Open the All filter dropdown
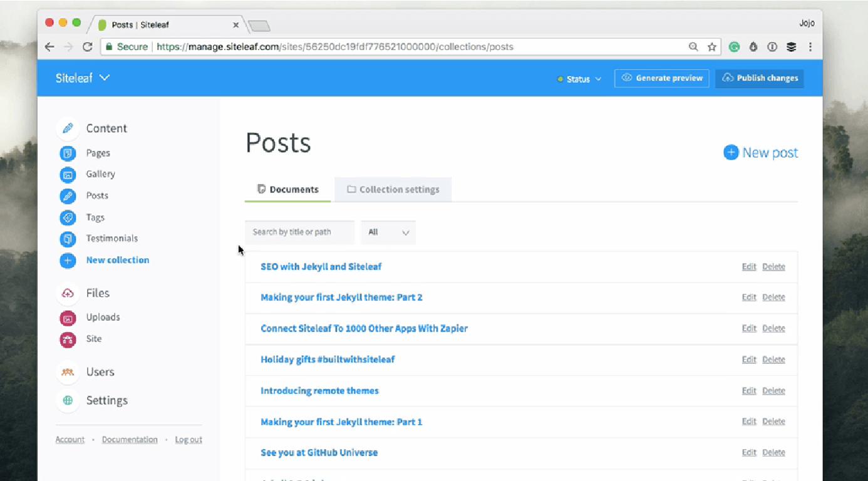Screen dimensions: 868x481 tap(388, 232)
